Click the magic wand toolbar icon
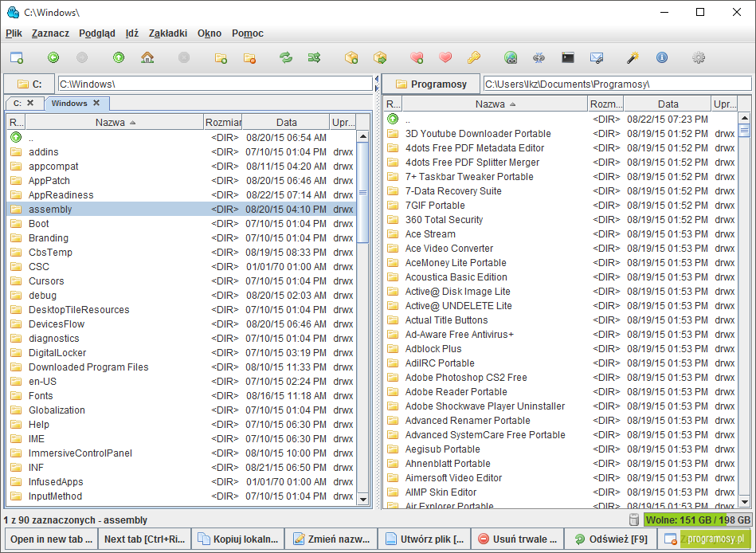This screenshot has width=756, height=553. [633, 58]
